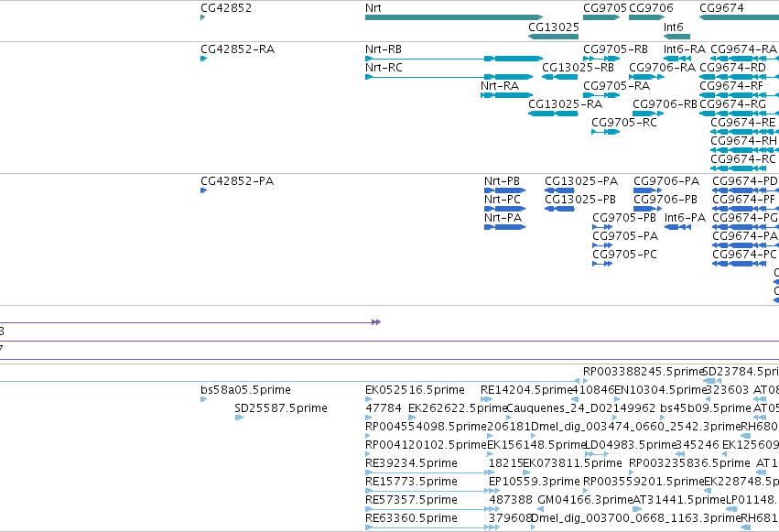Click the LD04983.5prime EST

click(x=597, y=454)
